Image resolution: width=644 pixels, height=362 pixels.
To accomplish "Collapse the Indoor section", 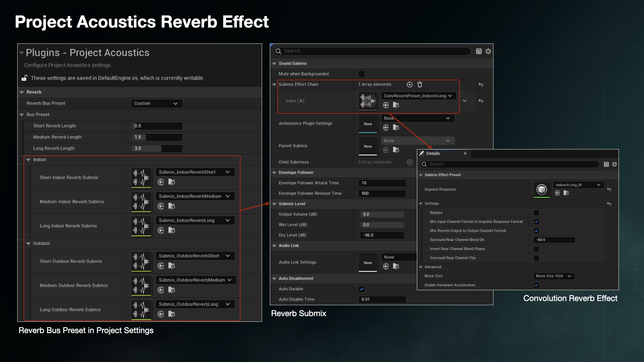I will click(x=28, y=160).
